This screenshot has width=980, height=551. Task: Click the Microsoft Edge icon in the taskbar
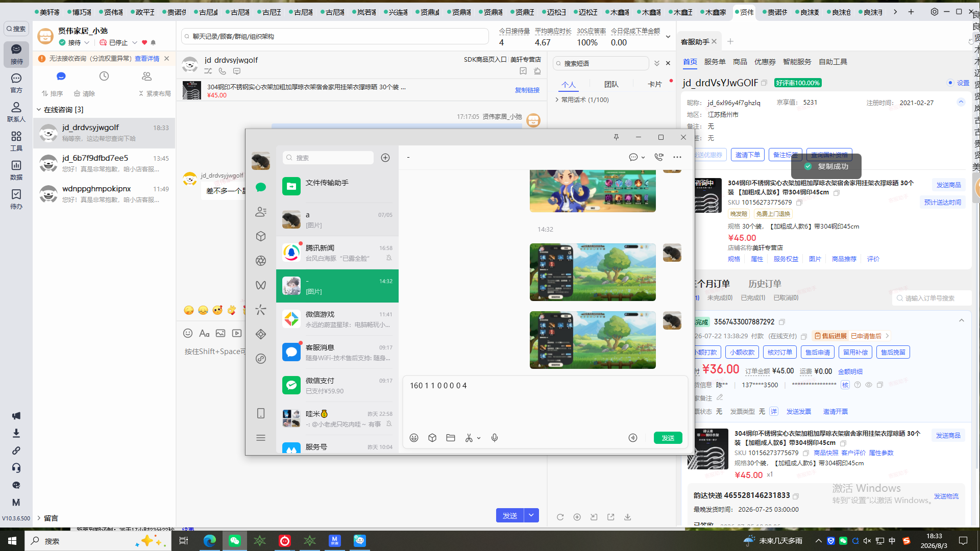[x=209, y=541]
